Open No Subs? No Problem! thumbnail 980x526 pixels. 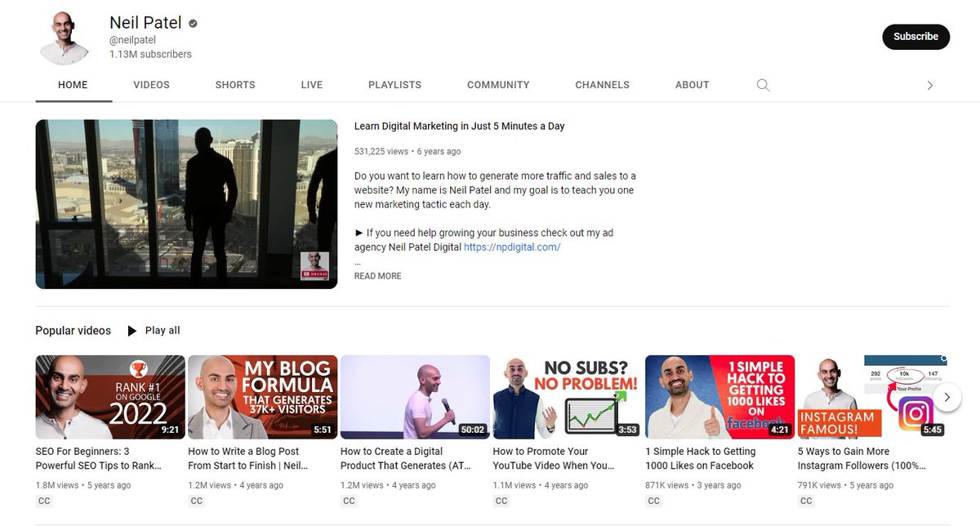click(x=568, y=397)
